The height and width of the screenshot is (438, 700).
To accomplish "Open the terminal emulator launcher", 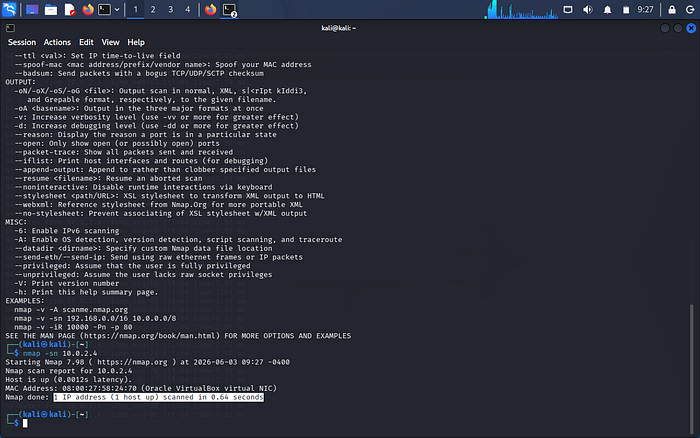I will 104,9.
